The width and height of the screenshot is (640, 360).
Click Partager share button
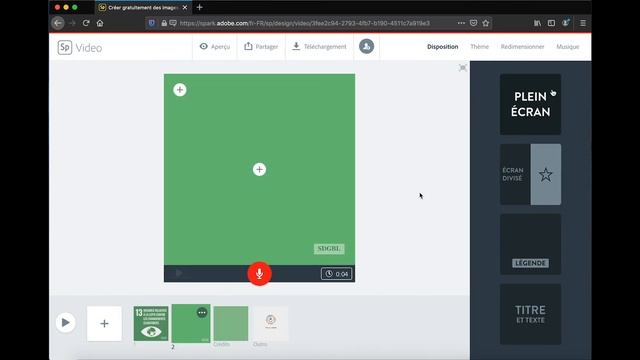pyautogui.click(x=261, y=47)
